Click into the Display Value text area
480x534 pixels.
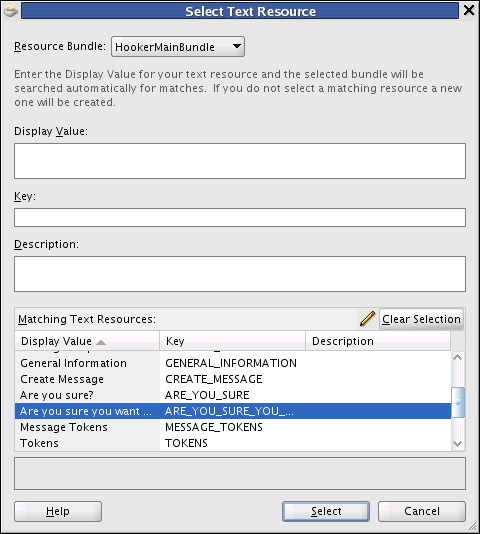[x=240, y=161]
